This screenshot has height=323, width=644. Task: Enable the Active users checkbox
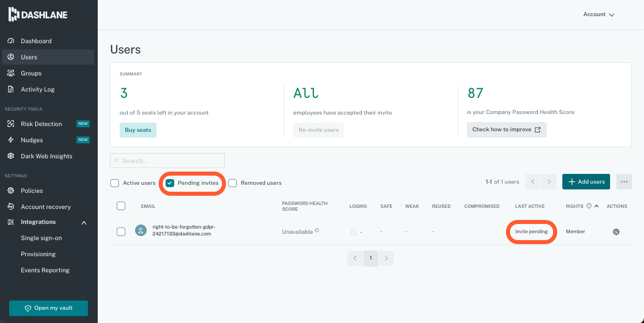(x=115, y=183)
